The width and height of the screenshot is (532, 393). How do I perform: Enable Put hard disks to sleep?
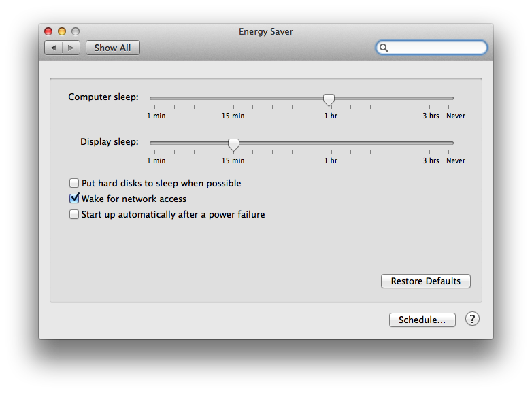[74, 183]
